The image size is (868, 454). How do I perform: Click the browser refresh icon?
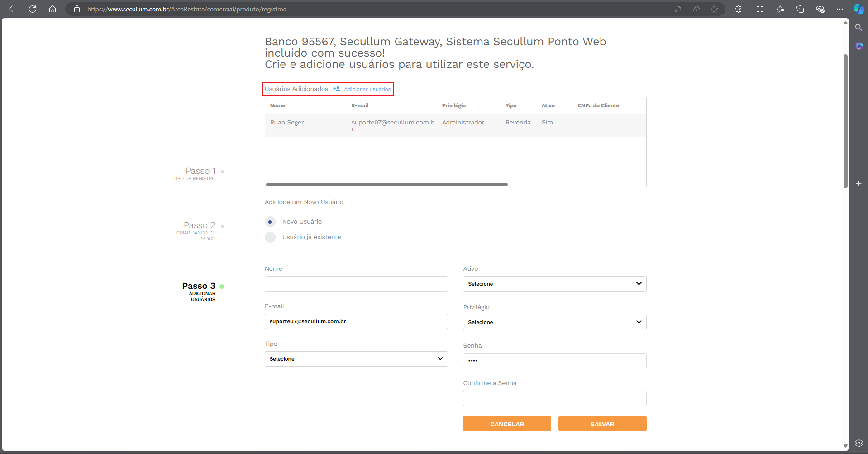[33, 9]
